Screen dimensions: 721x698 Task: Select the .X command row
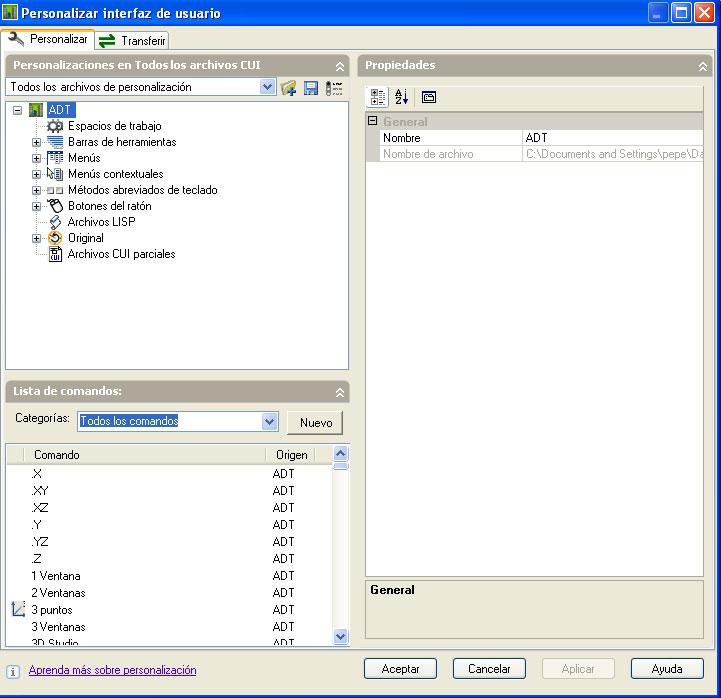pos(169,474)
